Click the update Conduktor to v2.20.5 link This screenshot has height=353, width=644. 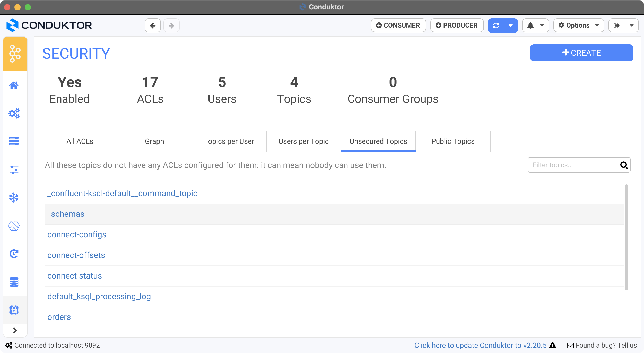[x=480, y=345]
